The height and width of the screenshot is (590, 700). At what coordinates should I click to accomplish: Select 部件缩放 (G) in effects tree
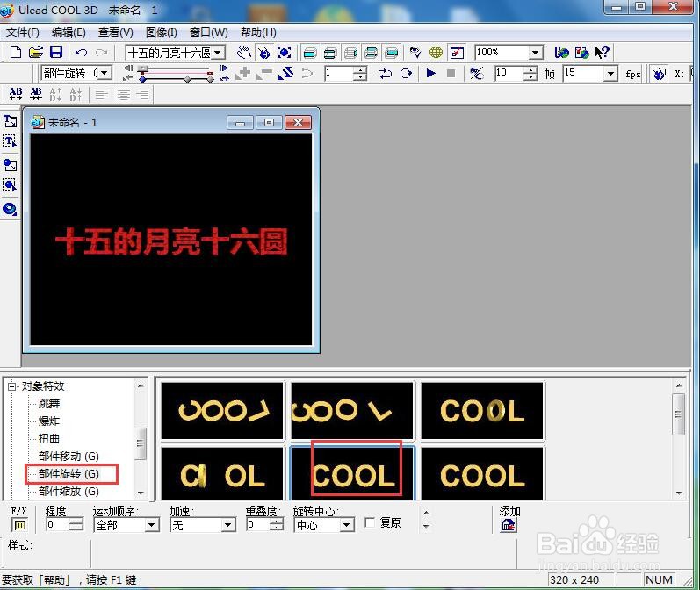[69, 492]
